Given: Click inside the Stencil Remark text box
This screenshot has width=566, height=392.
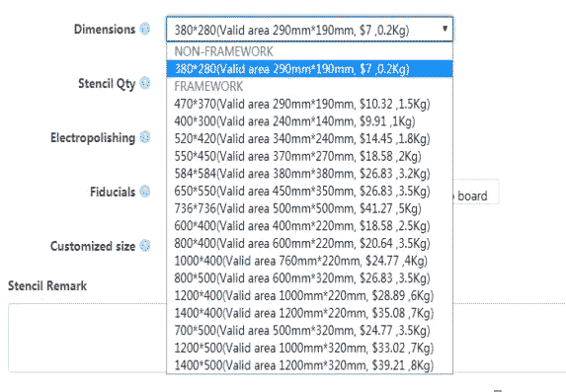Looking at the screenshot, I should [87, 338].
